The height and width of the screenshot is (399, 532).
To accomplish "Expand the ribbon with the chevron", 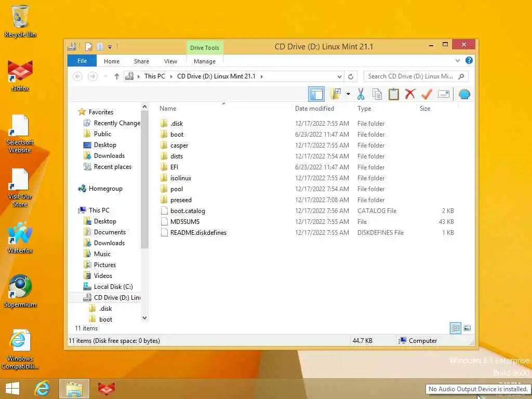I will point(457,60).
